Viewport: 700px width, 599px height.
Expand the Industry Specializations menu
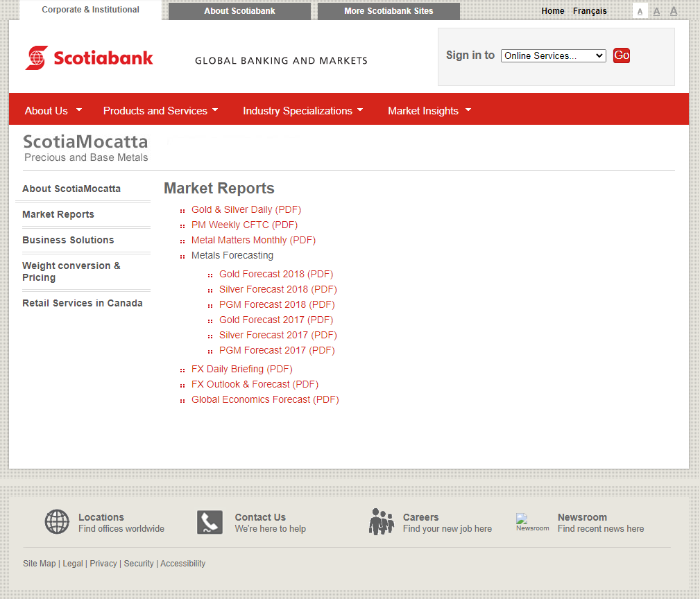[303, 111]
